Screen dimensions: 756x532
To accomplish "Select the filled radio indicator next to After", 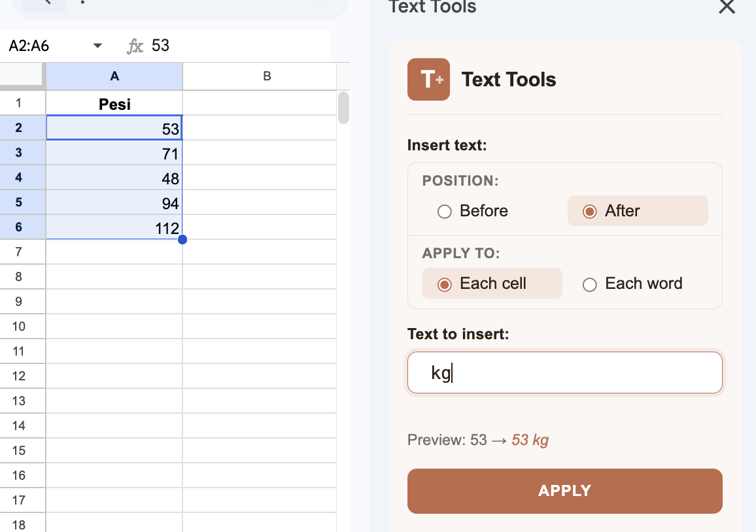I will tap(591, 211).
